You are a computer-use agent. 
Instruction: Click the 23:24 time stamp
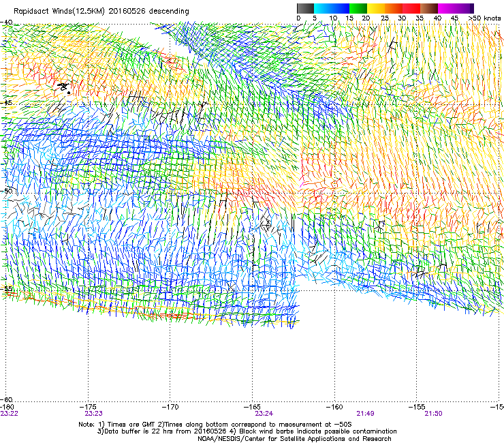(x=264, y=414)
